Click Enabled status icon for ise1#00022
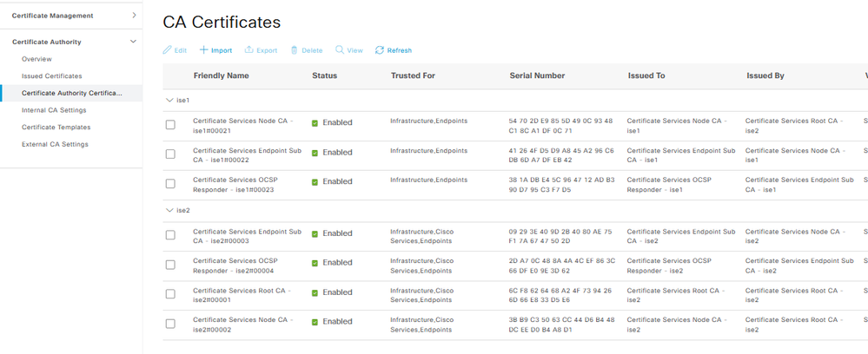Viewport: 868px width, 354px height. click(x=315, y=153)
